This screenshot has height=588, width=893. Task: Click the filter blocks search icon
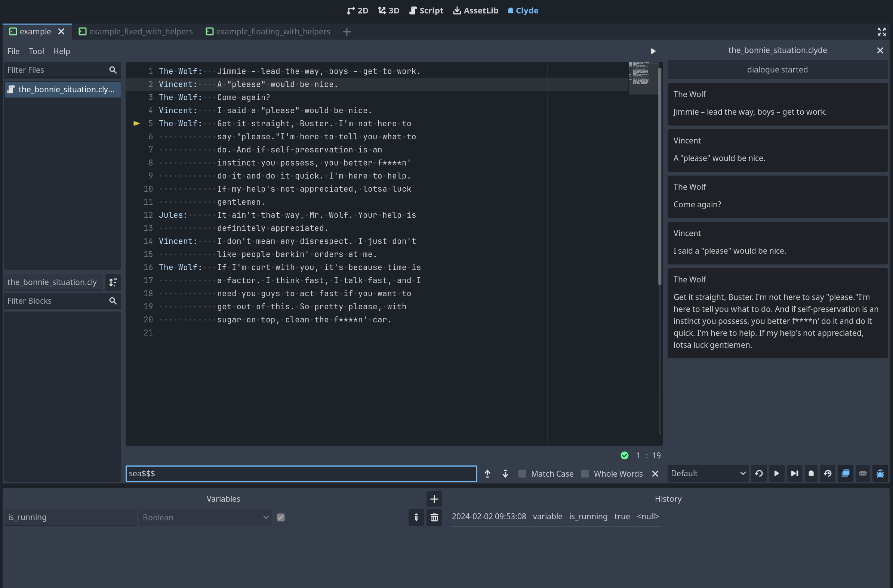coord(112,301)
